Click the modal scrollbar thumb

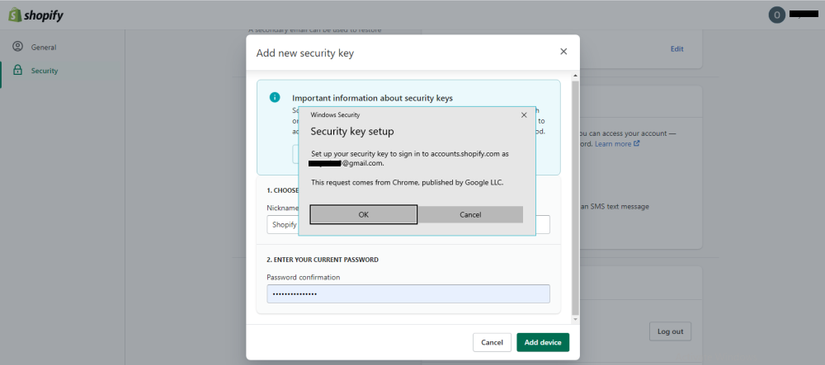click(575, 197)
